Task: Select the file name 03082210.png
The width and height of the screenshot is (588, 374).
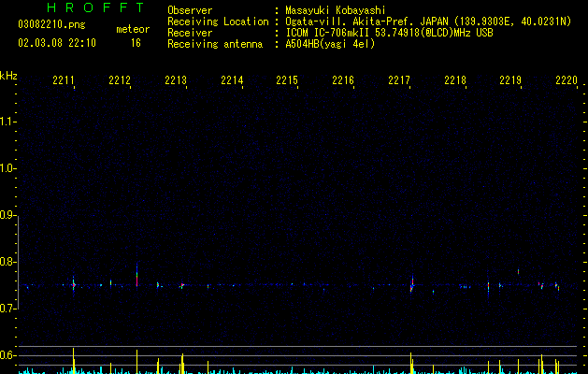Action: [x=51, y=24]
